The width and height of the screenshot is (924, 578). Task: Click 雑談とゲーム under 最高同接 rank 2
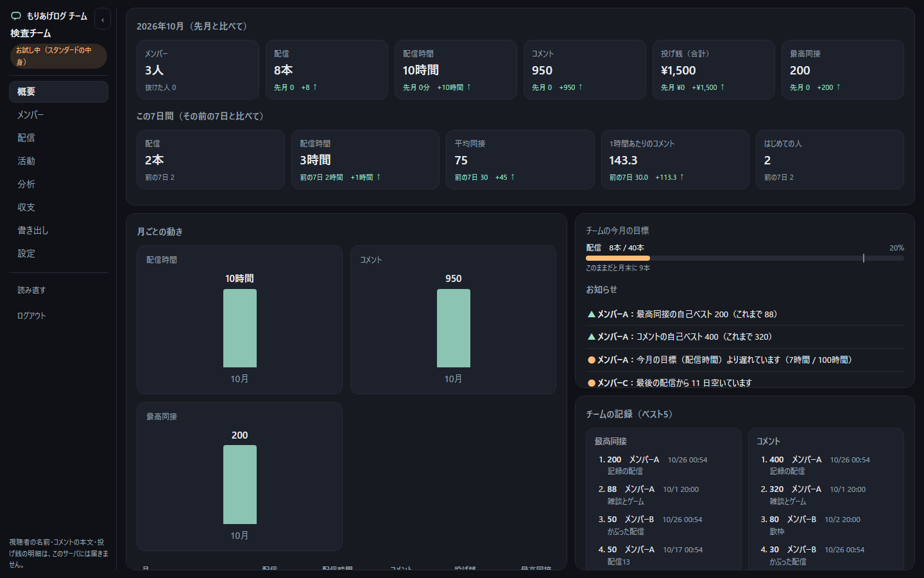tap(626, 502)
